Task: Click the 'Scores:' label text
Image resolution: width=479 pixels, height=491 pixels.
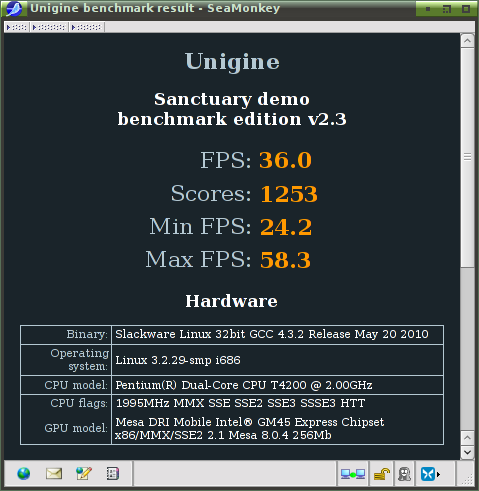Action: [211, 193]
